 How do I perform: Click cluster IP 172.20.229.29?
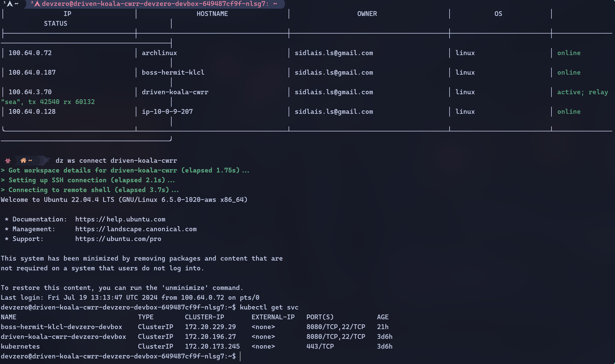210,327
